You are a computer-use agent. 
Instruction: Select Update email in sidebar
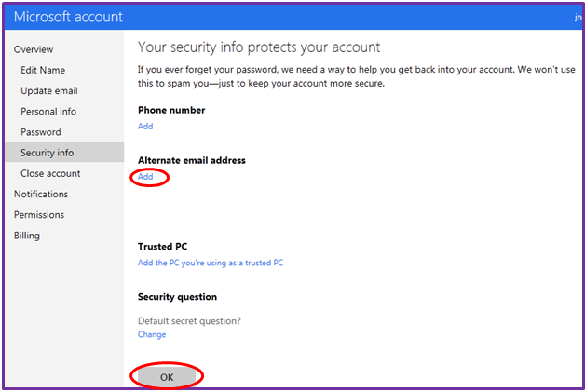coord(49,90)
